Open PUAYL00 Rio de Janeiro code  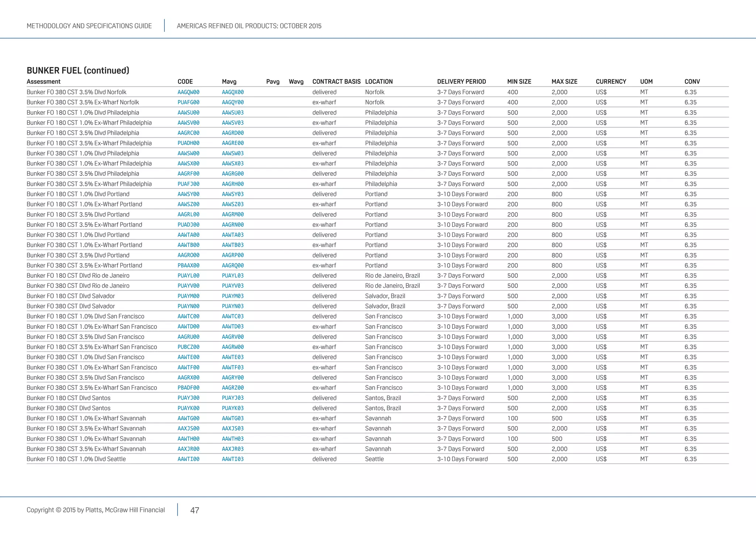(188, 276)
